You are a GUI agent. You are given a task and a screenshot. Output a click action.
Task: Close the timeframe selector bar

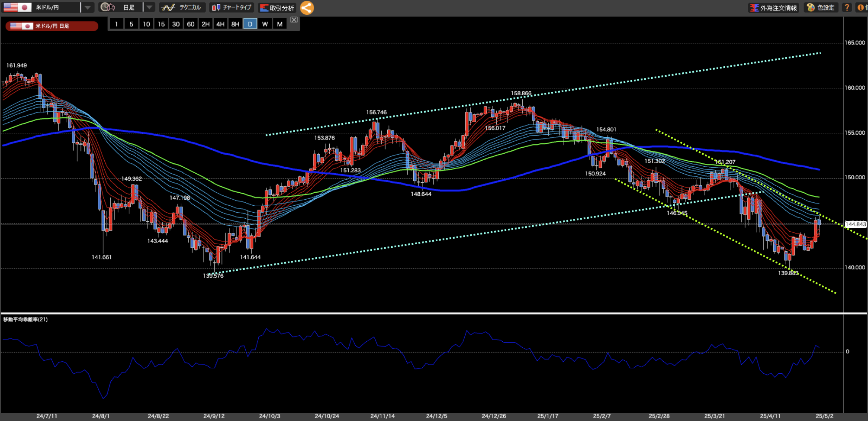[294, 20]
